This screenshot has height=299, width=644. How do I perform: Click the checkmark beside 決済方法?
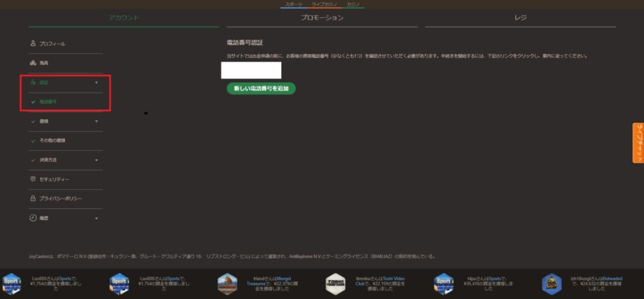tap(33, 160)
